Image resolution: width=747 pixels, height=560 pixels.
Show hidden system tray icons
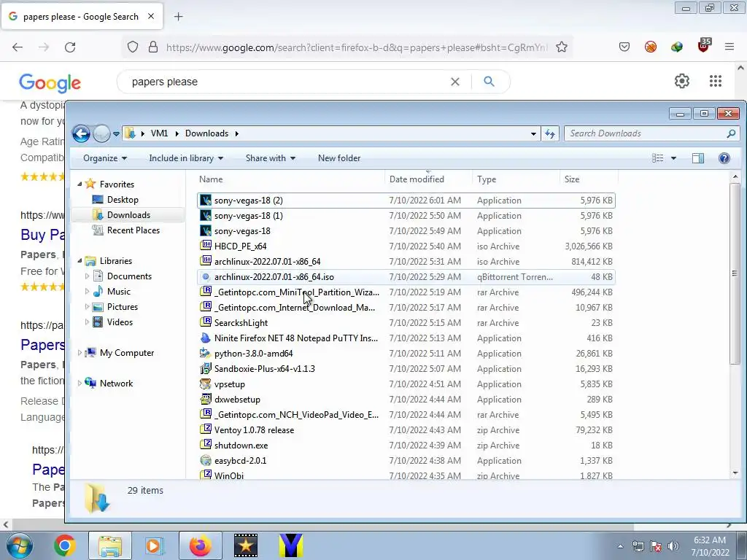tap(620, 546)
